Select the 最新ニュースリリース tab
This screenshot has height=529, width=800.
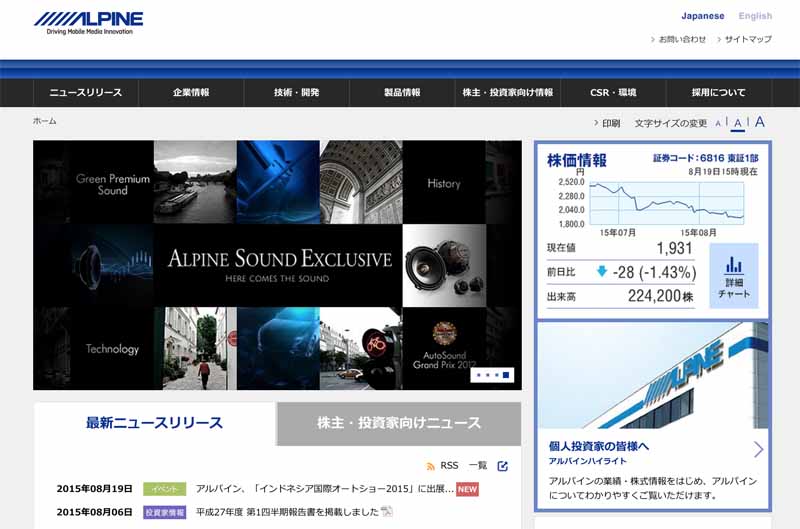coord(155,423)
